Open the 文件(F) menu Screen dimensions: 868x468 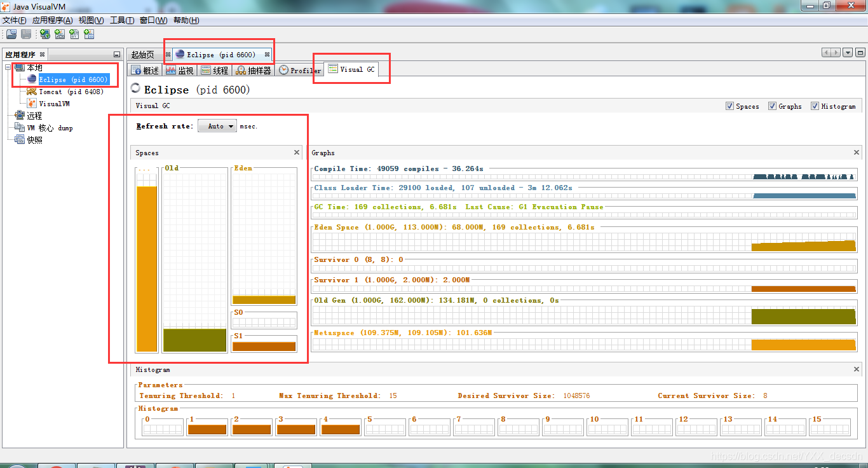coord(15,20)
